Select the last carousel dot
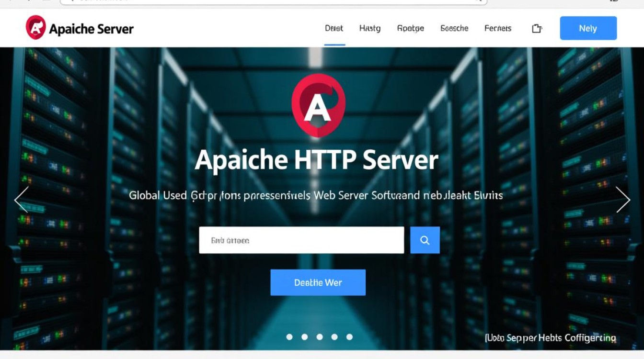 point(349,337)
